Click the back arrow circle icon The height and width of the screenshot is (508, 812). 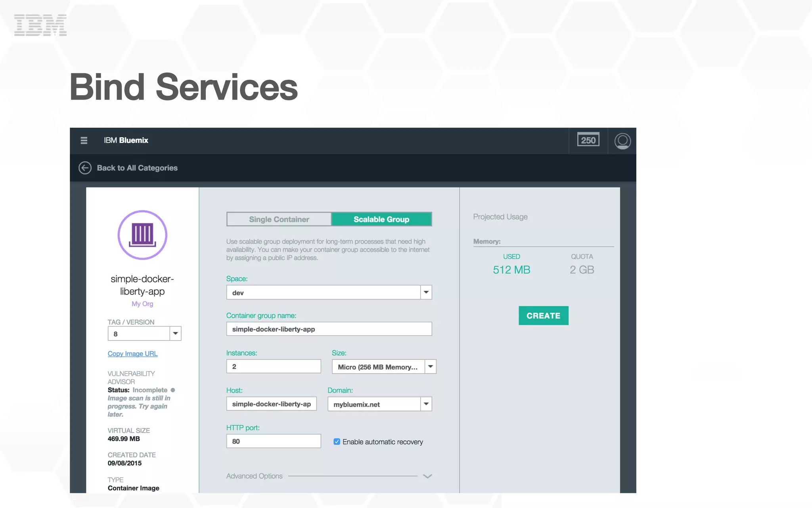tap(85, 168)
